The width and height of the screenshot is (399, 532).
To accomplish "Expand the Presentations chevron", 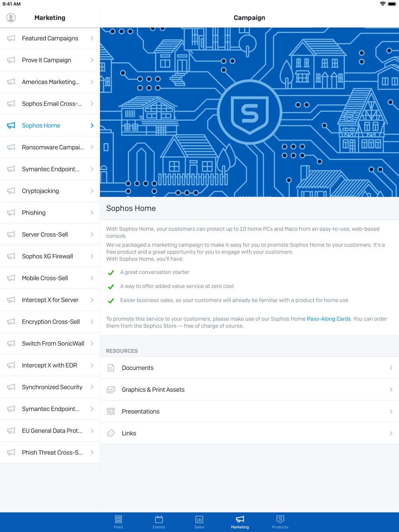I will click(391, 412).
